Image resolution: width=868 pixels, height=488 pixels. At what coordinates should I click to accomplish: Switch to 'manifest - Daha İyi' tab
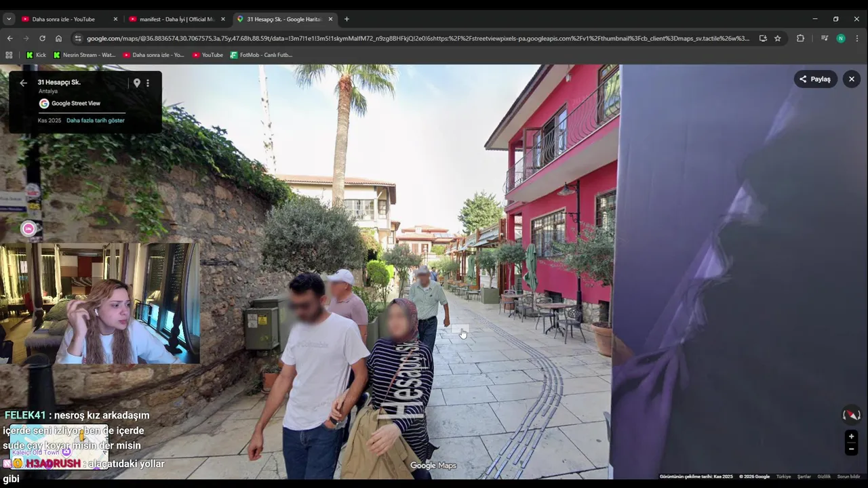[176, 19]
